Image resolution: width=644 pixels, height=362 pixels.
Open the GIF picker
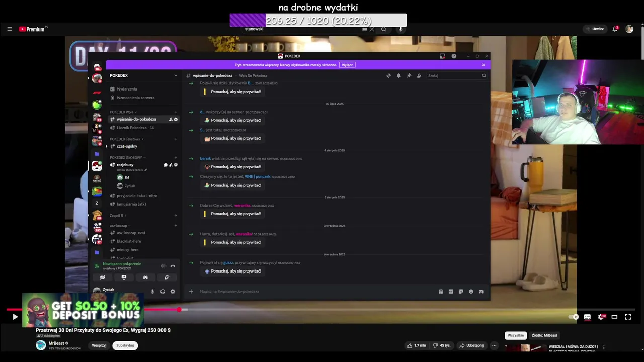point(451,292)
